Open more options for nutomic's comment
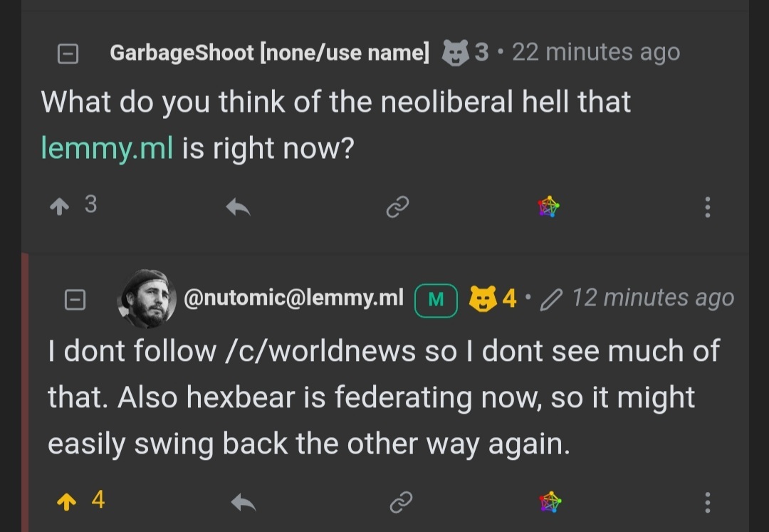 point(706,503)
